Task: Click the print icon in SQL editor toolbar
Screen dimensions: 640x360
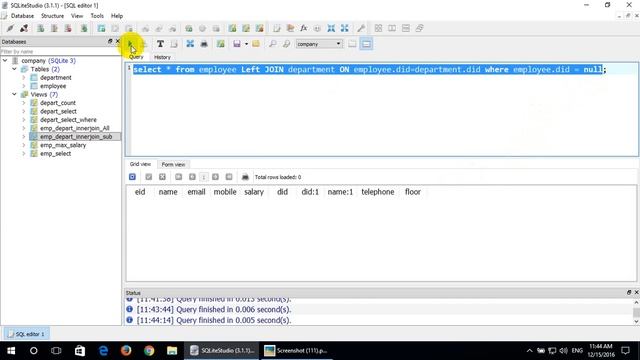Action: click(x=204, y=44)
